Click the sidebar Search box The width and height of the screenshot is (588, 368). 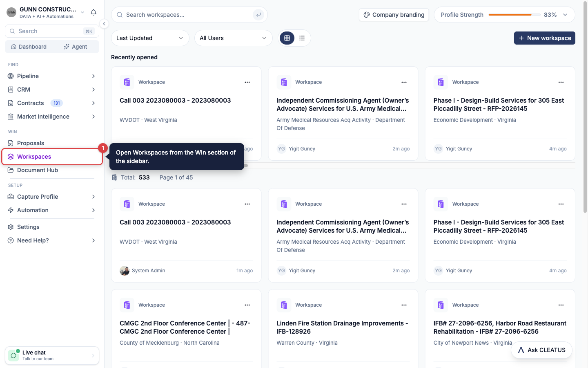pyautogui.click(x=52, y=31)
